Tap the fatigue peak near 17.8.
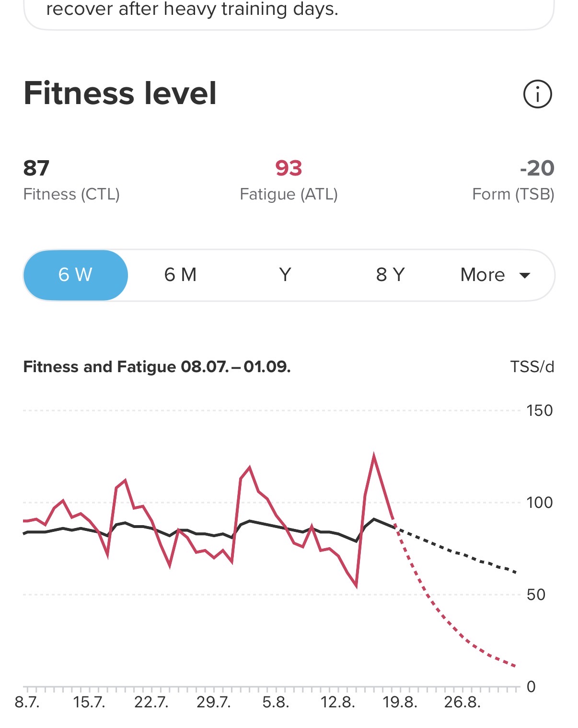This screenshot has height=728, width=578. point(374,456)
